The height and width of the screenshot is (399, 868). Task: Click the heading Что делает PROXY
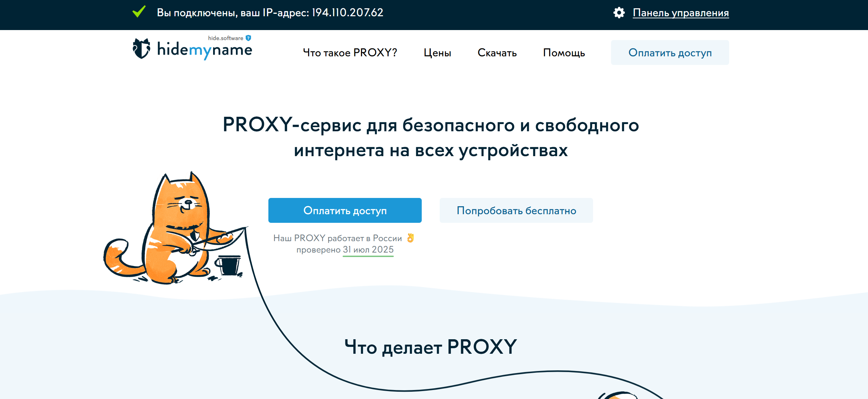pyautogui.click(x=430, y=347)
